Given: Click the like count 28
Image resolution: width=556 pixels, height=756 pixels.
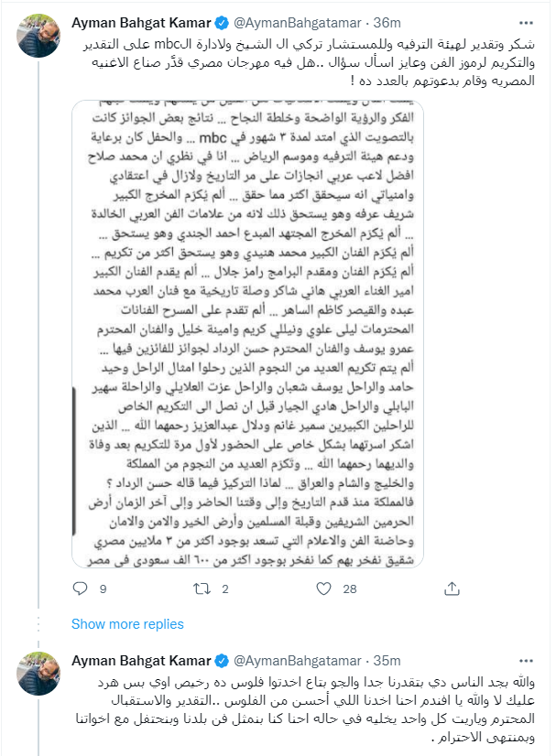Looking at the screenshot, I should (x=349, y=589).
